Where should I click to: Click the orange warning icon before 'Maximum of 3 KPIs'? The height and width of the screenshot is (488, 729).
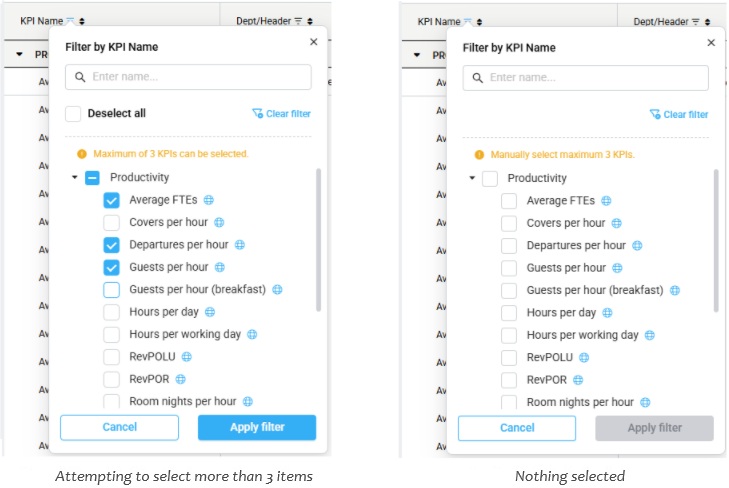point(83,154)
